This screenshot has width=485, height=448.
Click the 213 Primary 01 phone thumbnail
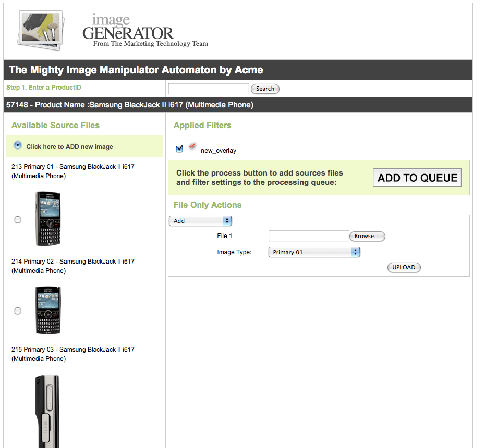coord(47,219)
